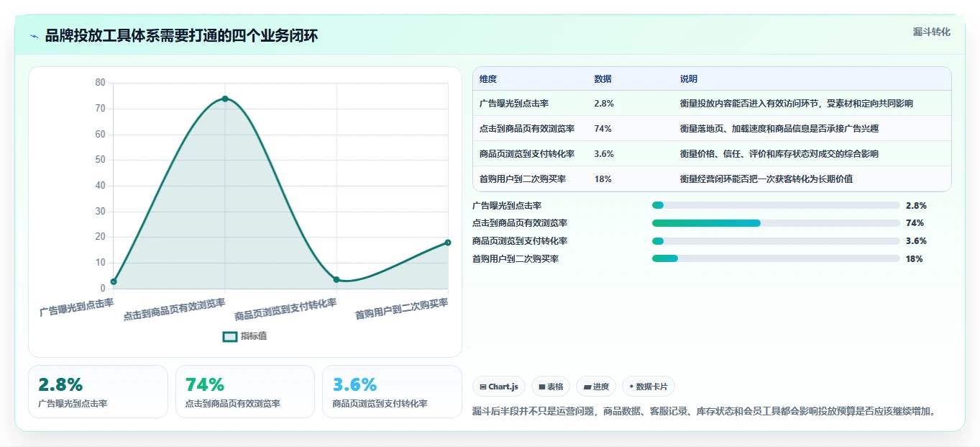
Task: Click the chart point for 广告曝光到点击率
Action: click(114, 281)
